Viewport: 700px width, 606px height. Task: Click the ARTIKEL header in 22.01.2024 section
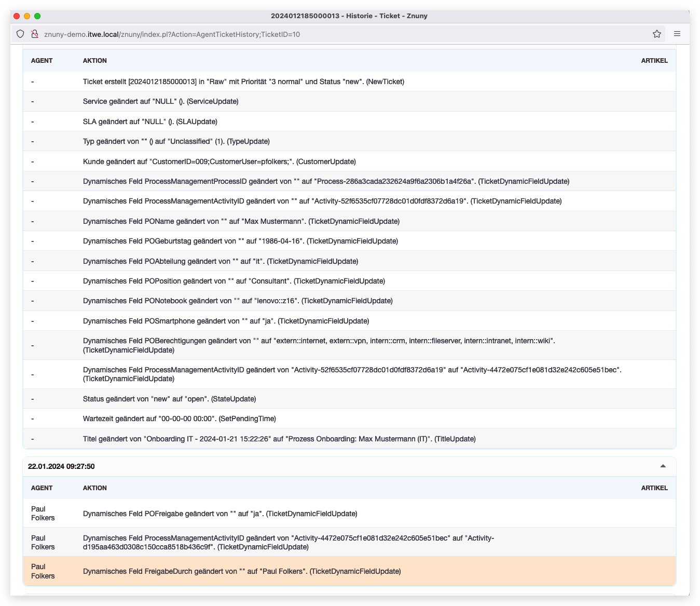point(654,488)
